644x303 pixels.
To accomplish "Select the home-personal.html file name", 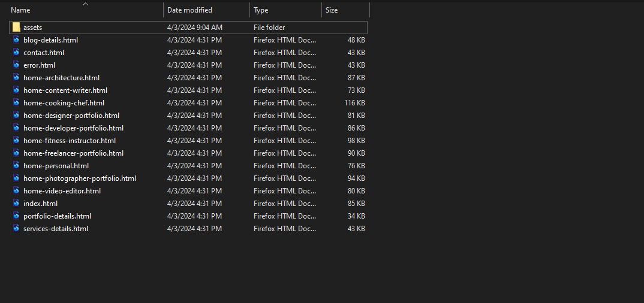I will [x=56, y=166].
